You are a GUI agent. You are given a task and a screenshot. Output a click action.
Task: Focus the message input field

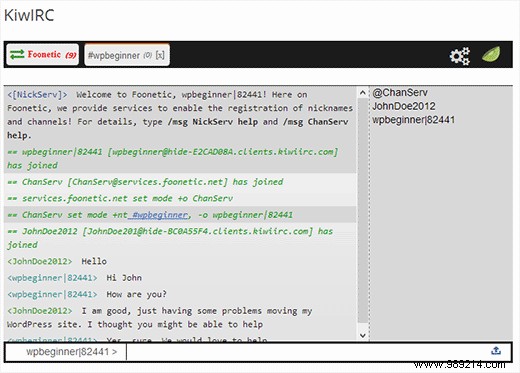307,352
